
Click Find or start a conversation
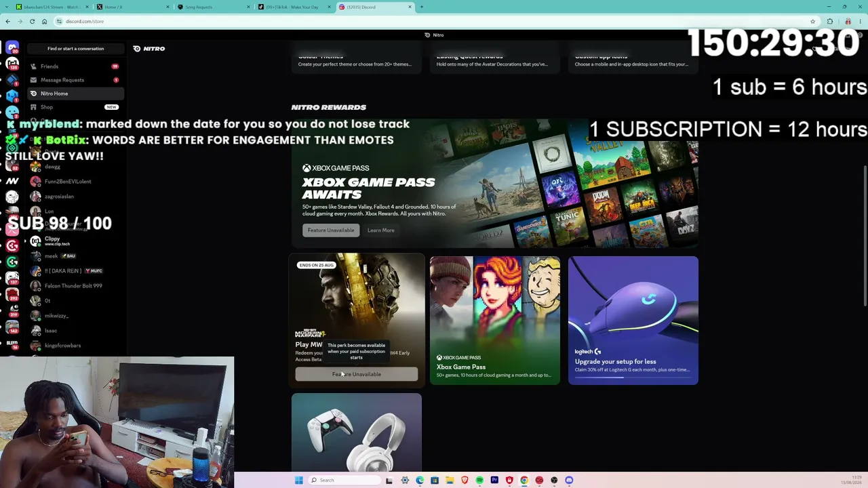[76, 49]
